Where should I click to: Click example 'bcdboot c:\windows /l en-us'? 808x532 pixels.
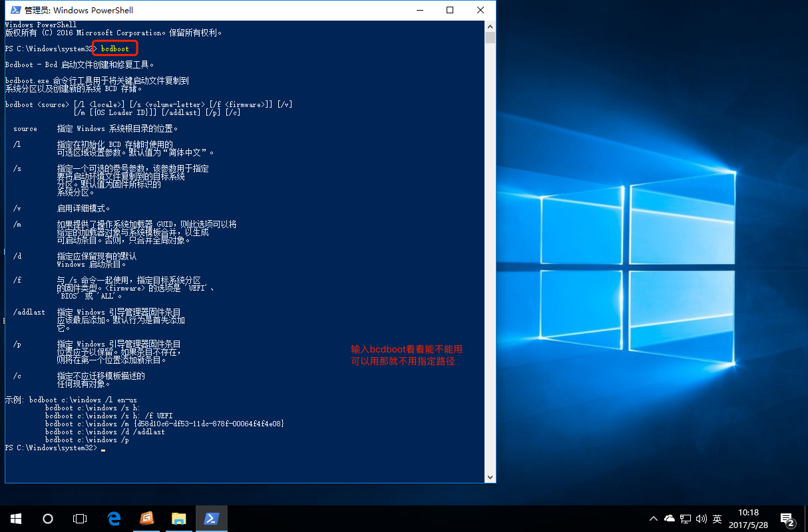83,400
